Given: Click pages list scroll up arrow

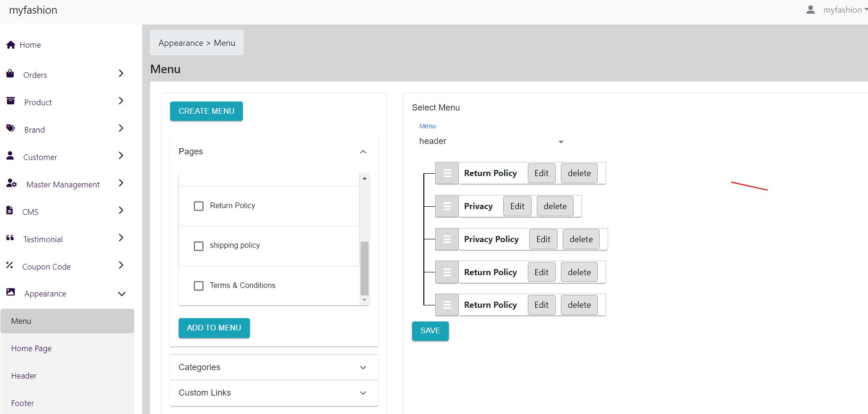Looking at the screenshot, I should point(364,178).
